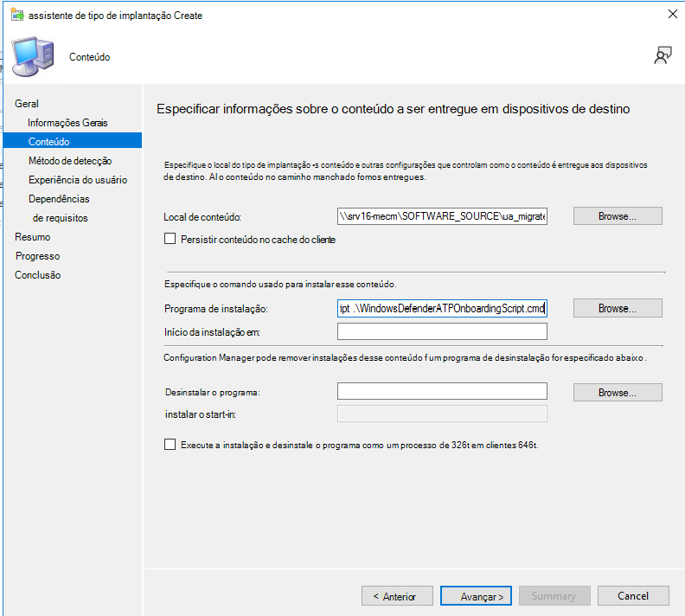Select the Progresso step
685x616 pixels.
pyautogui.click(x=37, y=256)
